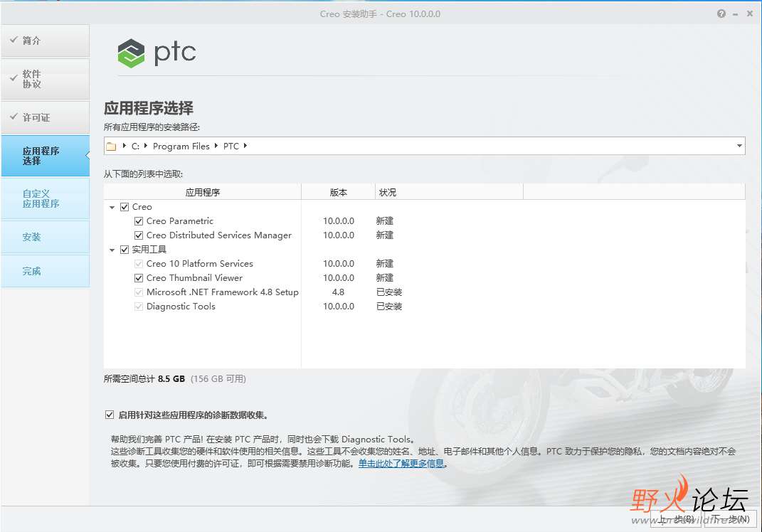Click 状况 column header
Image resolution: width=762 pixels, height=532 pixels.
pos(449,193)
